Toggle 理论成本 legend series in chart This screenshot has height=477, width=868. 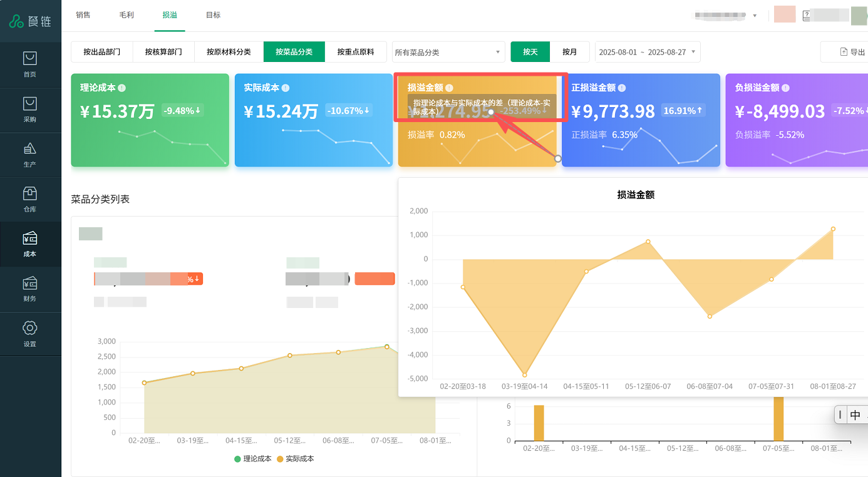click(x=253, y=459)
